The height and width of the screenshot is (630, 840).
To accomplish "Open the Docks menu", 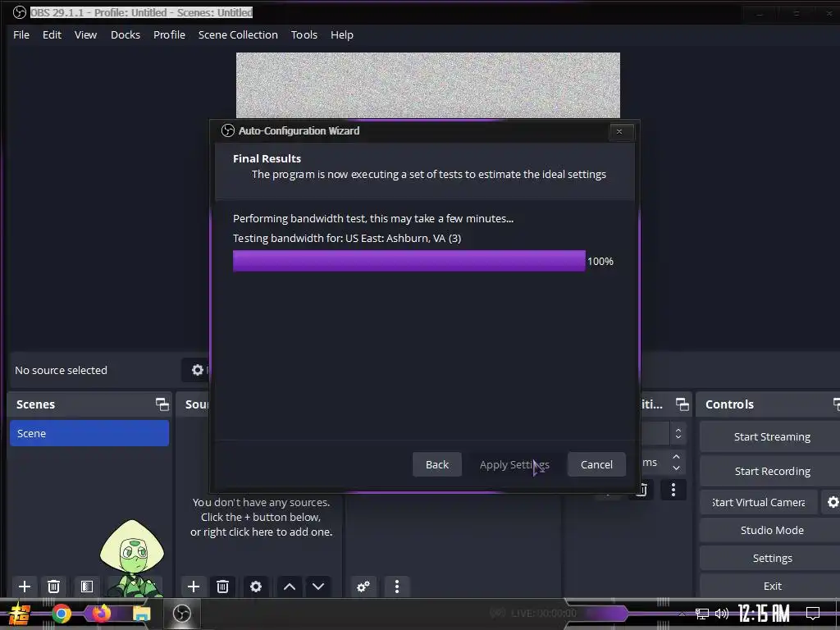I will 126,34.
